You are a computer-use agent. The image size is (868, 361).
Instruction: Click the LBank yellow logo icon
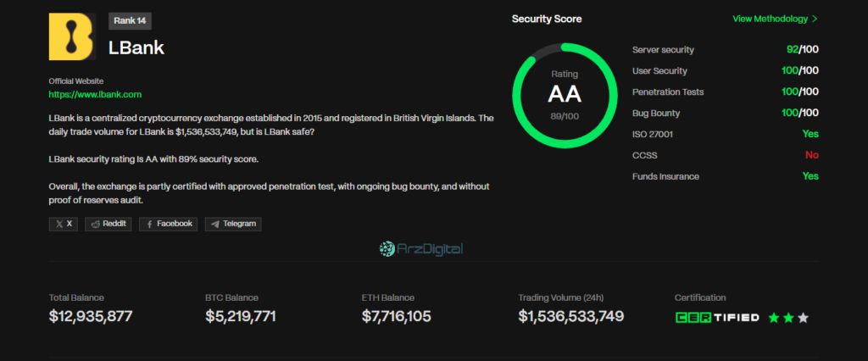tap(72, 36)
